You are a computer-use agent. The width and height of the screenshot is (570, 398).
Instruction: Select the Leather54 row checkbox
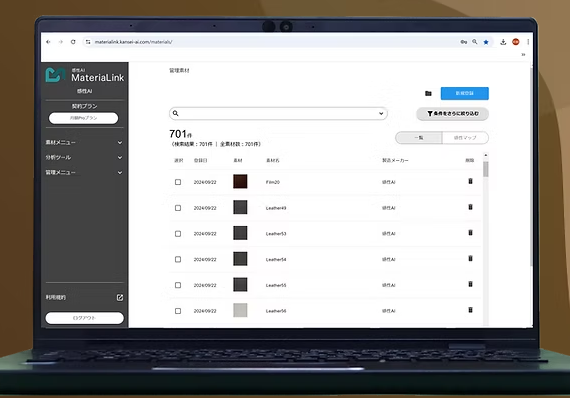pyautogui.click(x=178, y=260)
